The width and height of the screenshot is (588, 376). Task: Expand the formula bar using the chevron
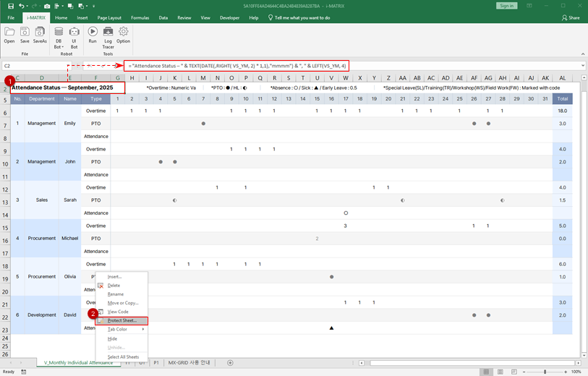click(583, 66)
